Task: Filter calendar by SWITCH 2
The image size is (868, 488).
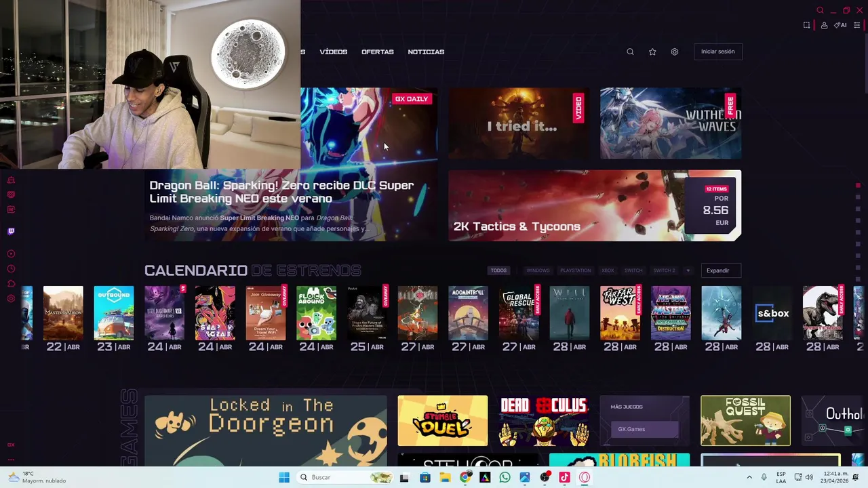Action: click(x=664, y=270)
